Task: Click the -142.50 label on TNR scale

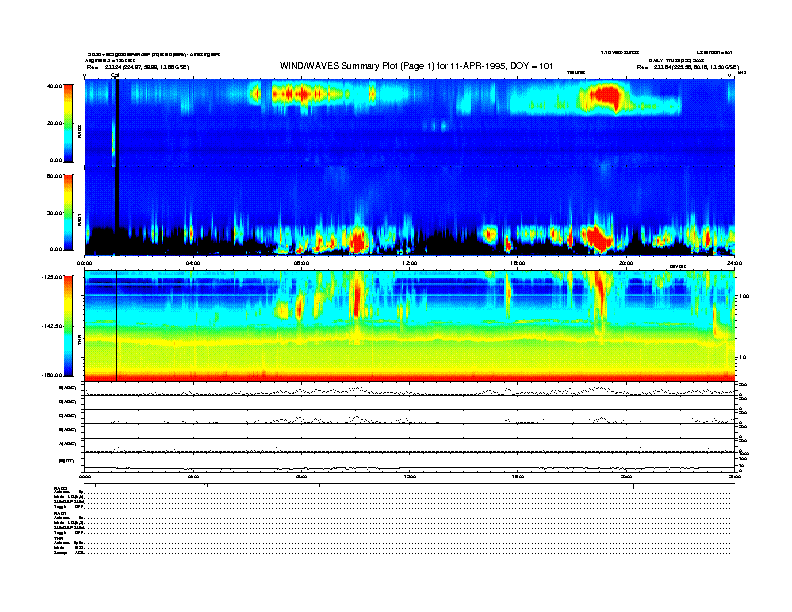Action: (x=52, y=326)
